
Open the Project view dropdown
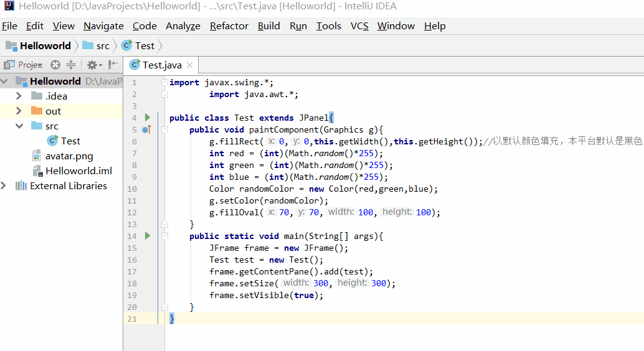click(24, 65)
